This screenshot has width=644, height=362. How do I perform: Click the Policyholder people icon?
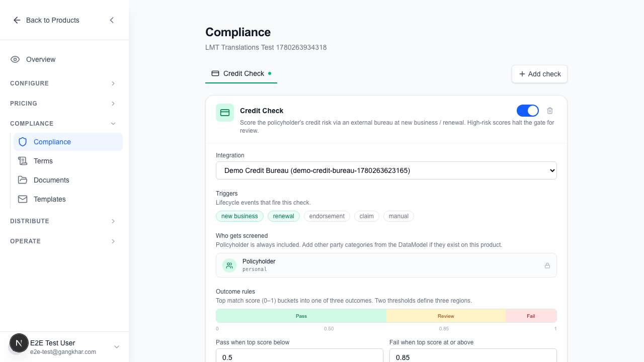(x=229, y=265)
